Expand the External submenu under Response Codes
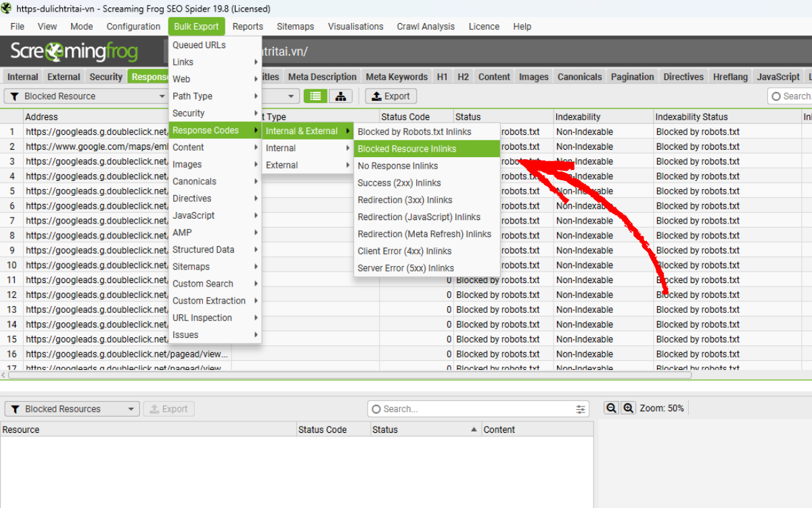The image size is (812, 508). 308,165
